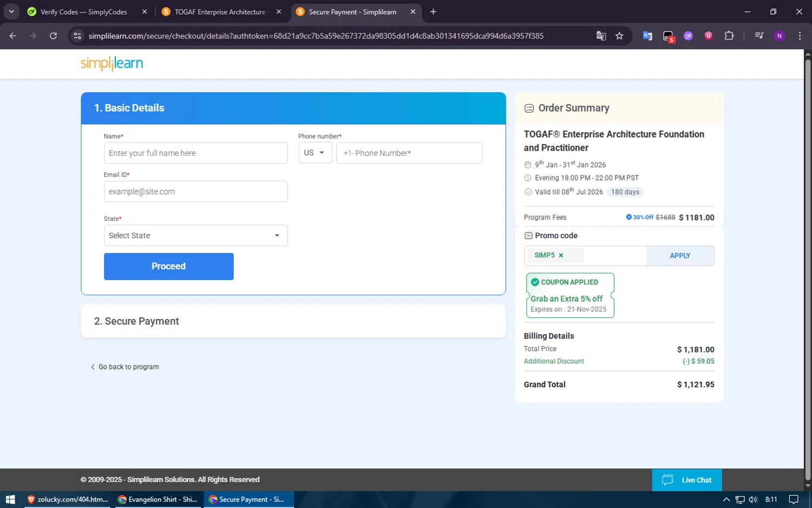Viewport: 812px width, 508px height.
Task: Open a new browser tab
Action: point(433,12)
